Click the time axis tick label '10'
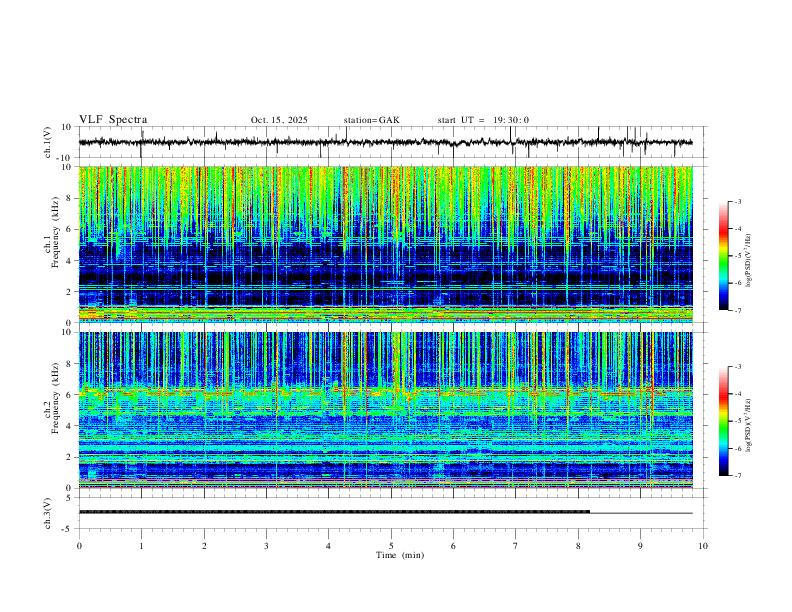 click(703, 546)
